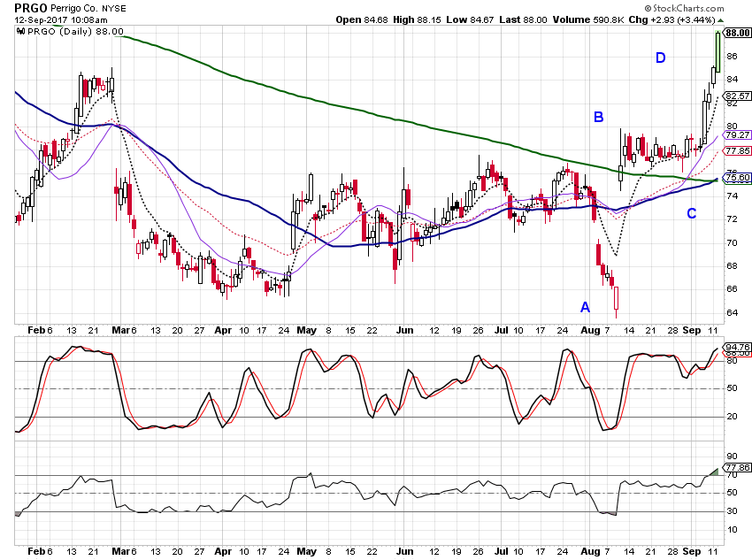Select the "Perrigo Co. NYSE" company name
This screenshot has width=752, height=560.
[88, 9]
